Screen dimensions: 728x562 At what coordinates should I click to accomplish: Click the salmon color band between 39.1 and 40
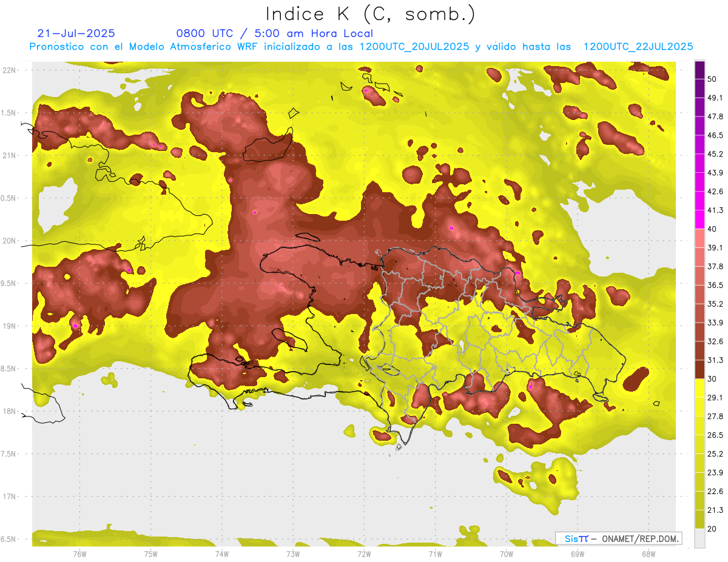click(699, 238)
